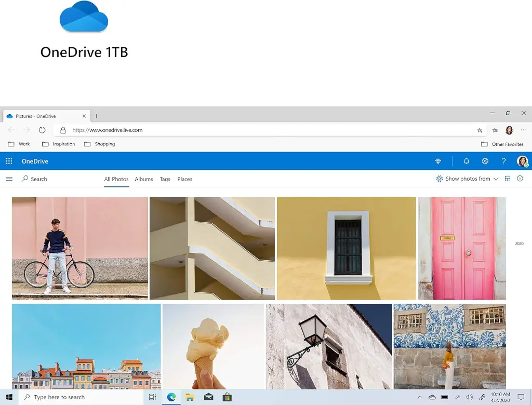Open the OneDrive app launcher grid
Viewport: 532px width, 405px height.
point(9,161)
